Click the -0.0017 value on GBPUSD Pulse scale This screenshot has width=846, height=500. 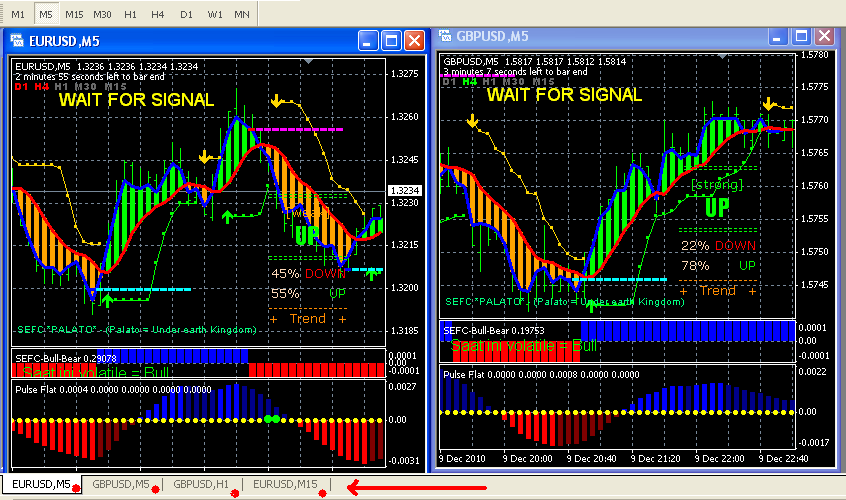pos(814,443)
